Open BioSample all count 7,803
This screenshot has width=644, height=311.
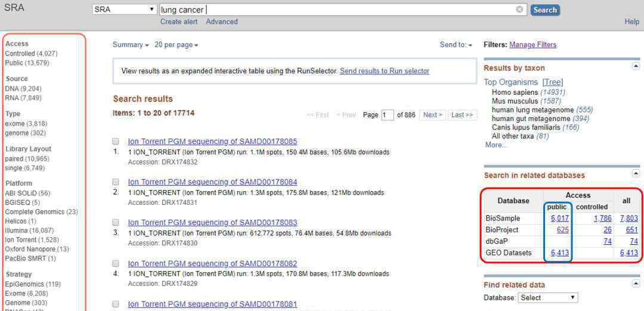[629, 218]
